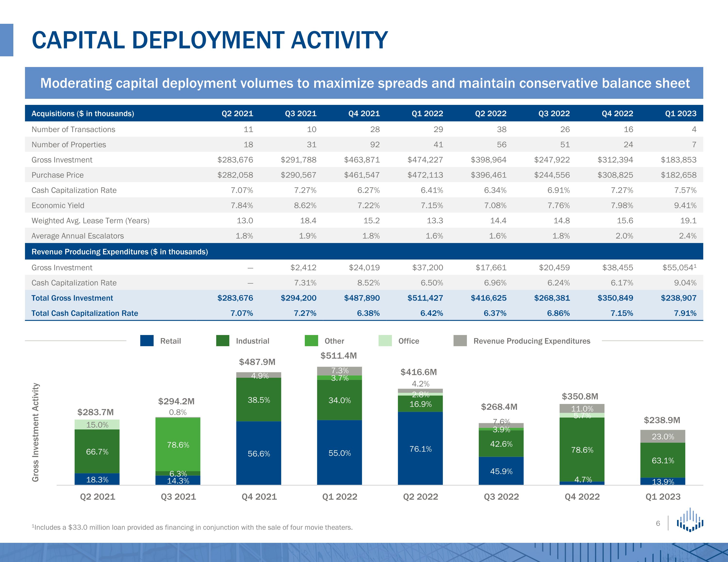Screen dimensions: 728x562
Task: Click the Q2 2021 column header
Action: [237, 113]
